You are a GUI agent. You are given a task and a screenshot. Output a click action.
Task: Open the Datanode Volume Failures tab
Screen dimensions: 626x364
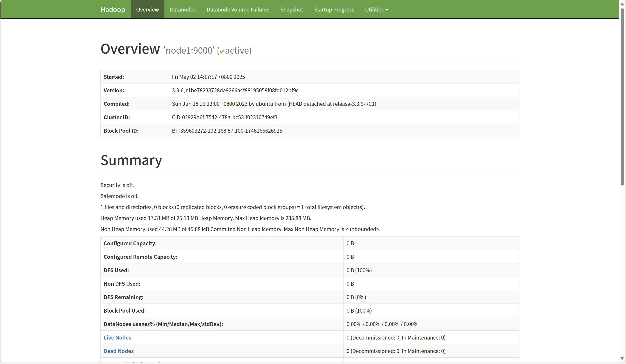click(238, 10)
